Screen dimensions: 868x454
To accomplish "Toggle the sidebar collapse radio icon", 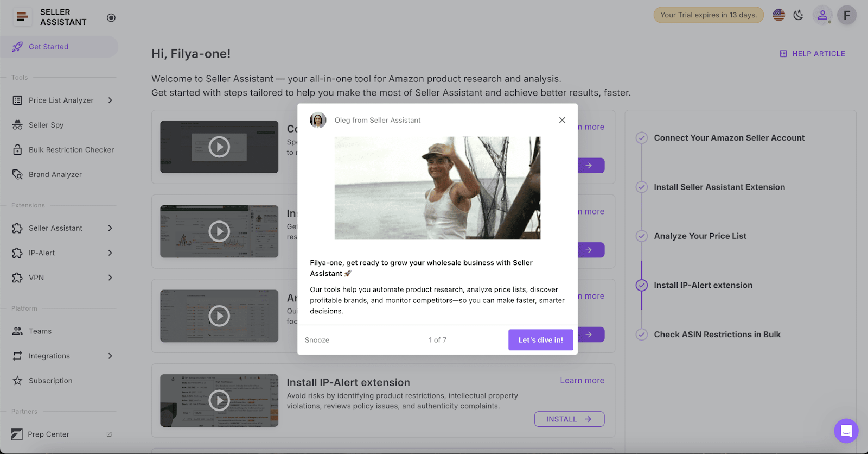I will [111, 18].
